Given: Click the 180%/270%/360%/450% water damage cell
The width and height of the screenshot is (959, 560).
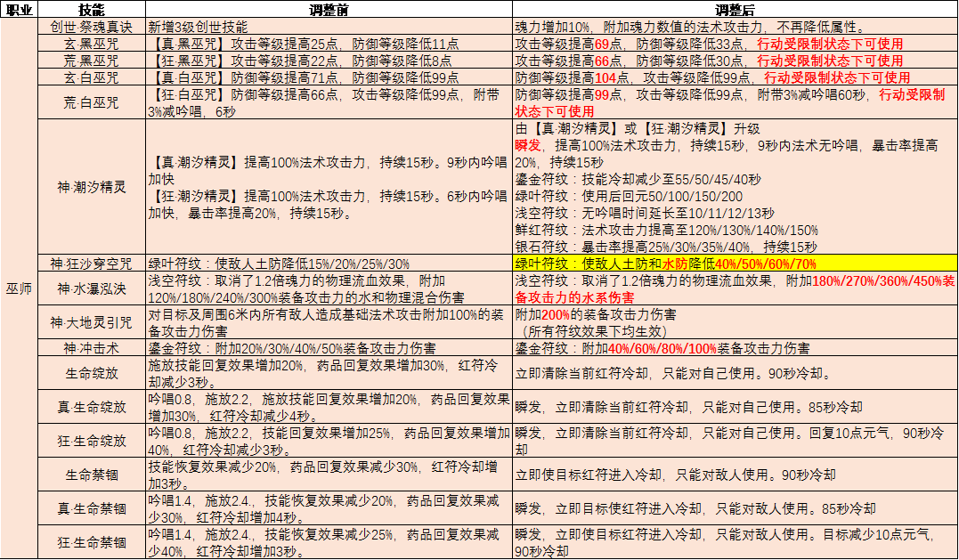Looking at the screenshot, I should [x=736, y=288].
